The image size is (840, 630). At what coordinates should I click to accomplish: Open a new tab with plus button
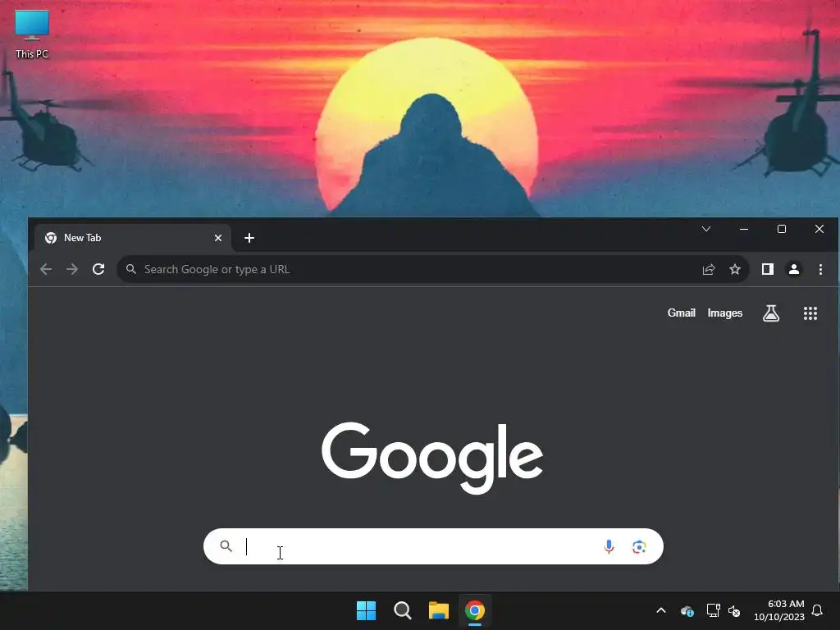pos(249,238)
